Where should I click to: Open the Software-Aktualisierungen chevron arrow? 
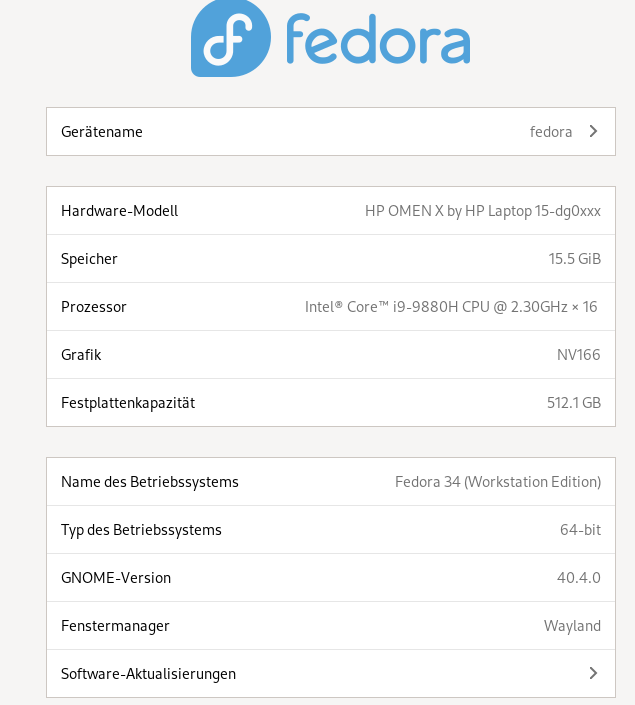pyautogui.click(x=593, y=673)
